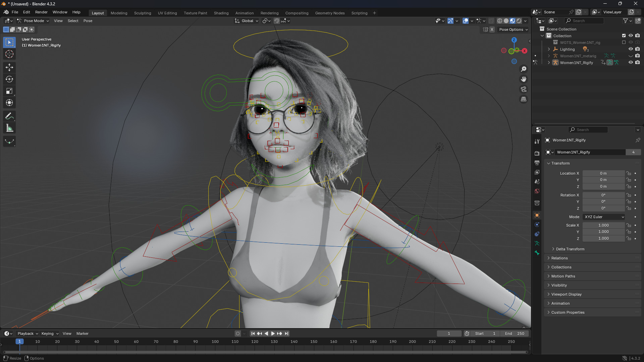Select the Measure ruler tool
The width and height of the screenshot is (644, 362).
coord(9,128)
